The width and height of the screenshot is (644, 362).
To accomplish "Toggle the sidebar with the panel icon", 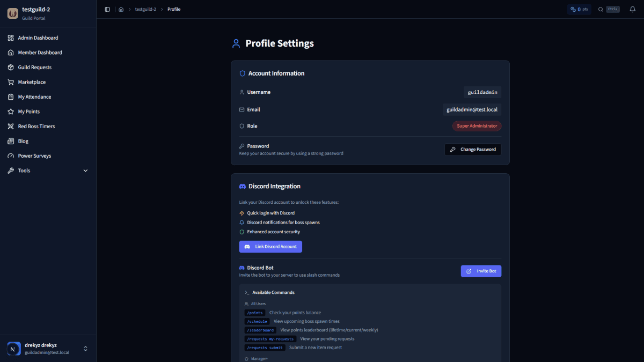I will click(x=107, y=9).
